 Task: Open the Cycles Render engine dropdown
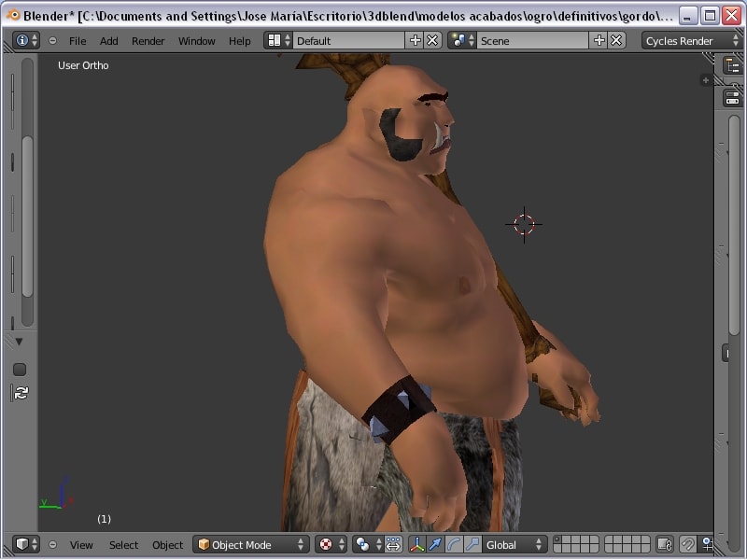692,41
